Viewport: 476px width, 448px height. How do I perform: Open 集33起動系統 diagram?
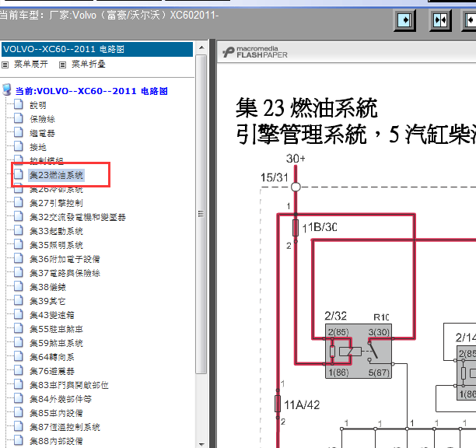pyautogui.click(x=56, y=231)
